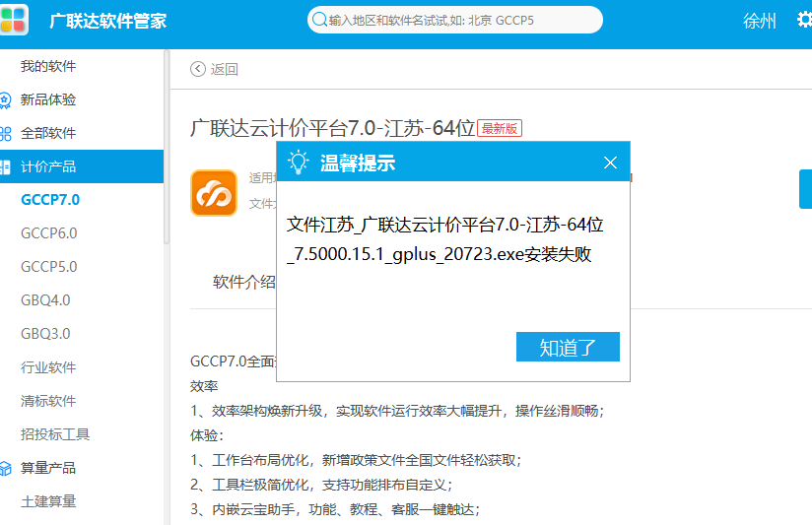The image size is (812, 525).
Task: Click the lightbulb icon in 温馨提示 dialog
Action: click(299, 163)
